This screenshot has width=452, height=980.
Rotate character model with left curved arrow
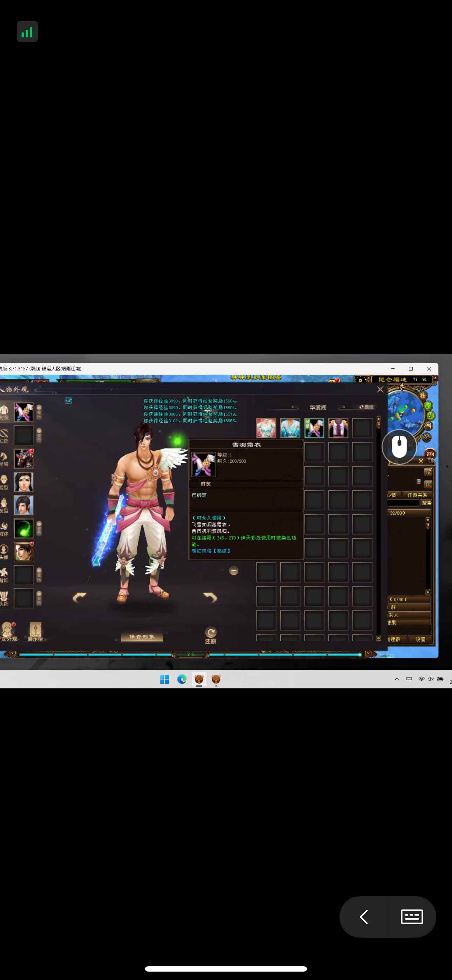(80, 597)
